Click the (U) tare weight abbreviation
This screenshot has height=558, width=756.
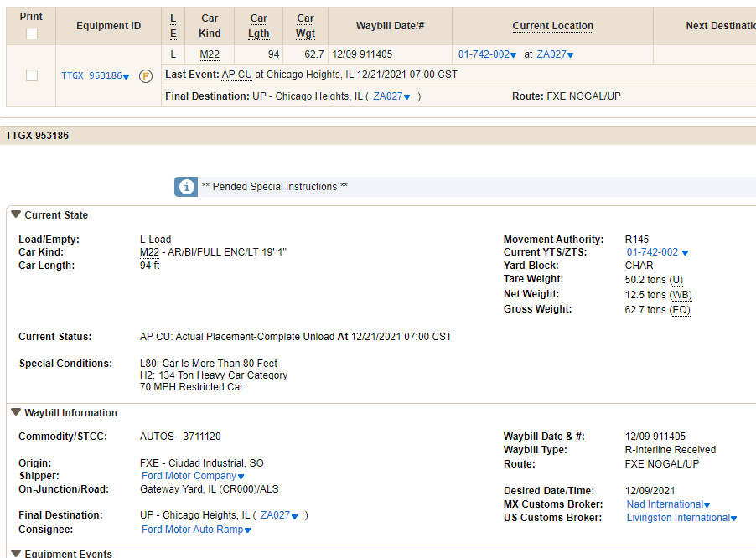tap(676, 280)
